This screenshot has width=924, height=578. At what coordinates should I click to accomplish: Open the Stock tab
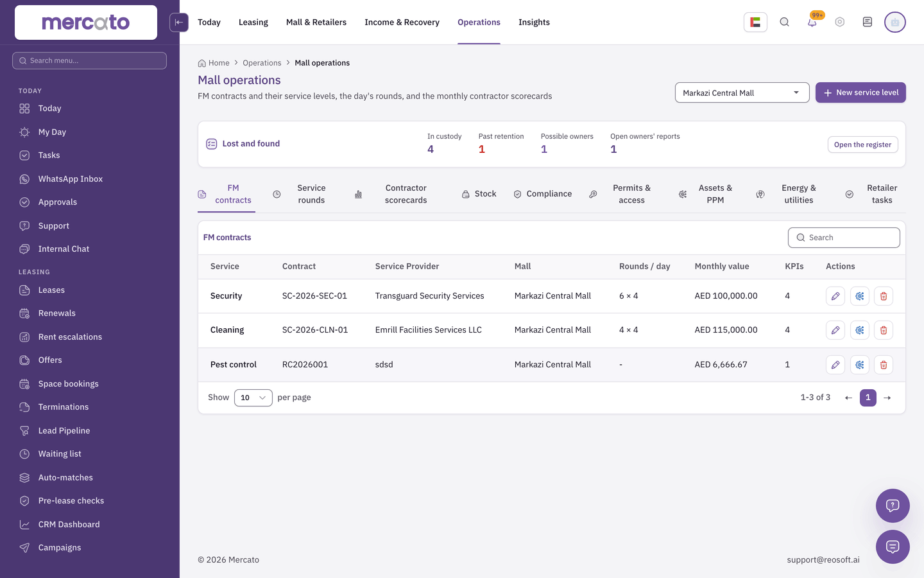tap(479, 194)
